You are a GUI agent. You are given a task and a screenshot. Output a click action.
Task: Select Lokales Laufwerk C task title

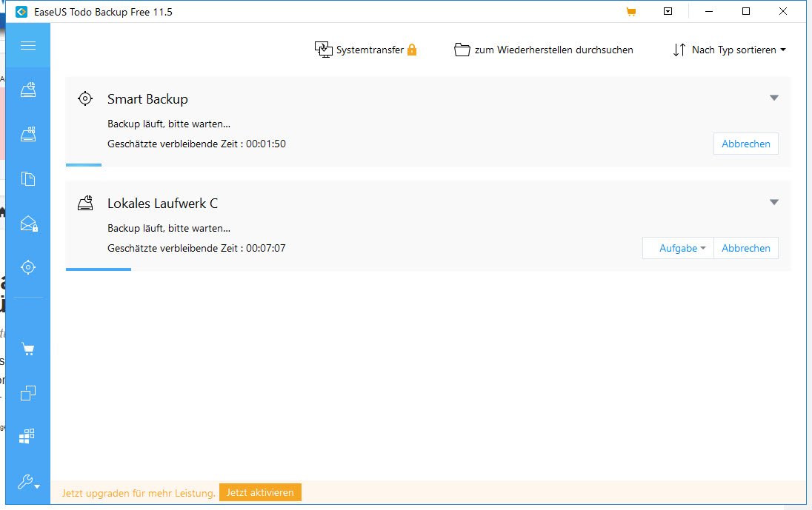(162, 204)
